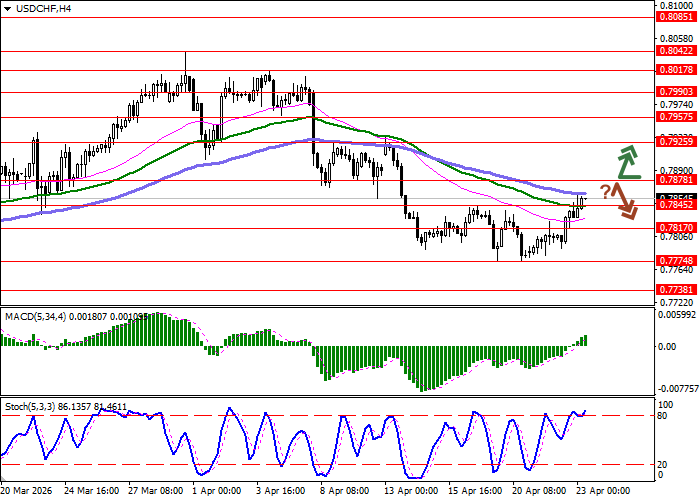Image resolution: width=700 pixels, height=500 pixels.
Task: Select the 0.78452 red price level label
Action: click(676, 205)
